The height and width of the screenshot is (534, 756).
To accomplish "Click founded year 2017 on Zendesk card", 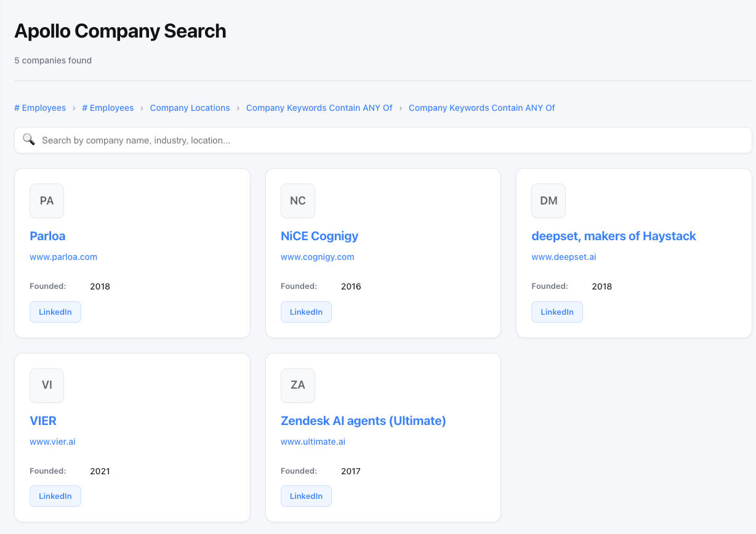I will tap(351, 471).
